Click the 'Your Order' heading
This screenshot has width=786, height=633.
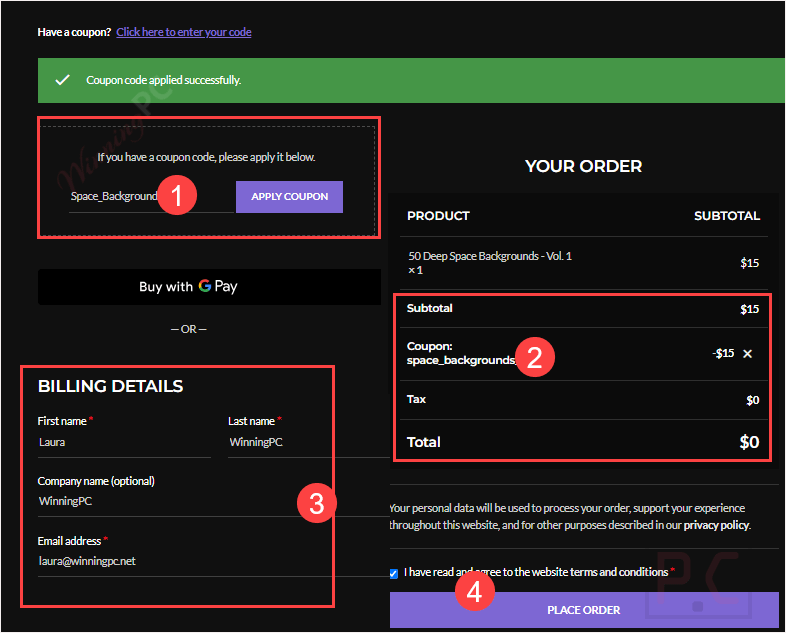coord(583,166)
